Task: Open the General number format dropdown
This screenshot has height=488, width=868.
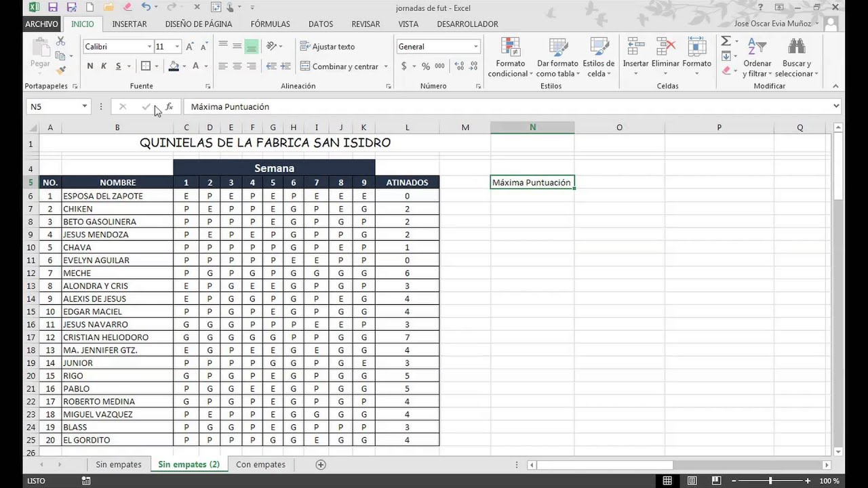Action: point(475,47)
